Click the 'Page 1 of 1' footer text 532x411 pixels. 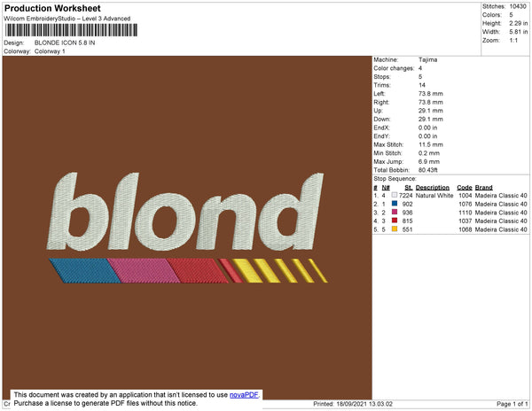pos(512,404)
